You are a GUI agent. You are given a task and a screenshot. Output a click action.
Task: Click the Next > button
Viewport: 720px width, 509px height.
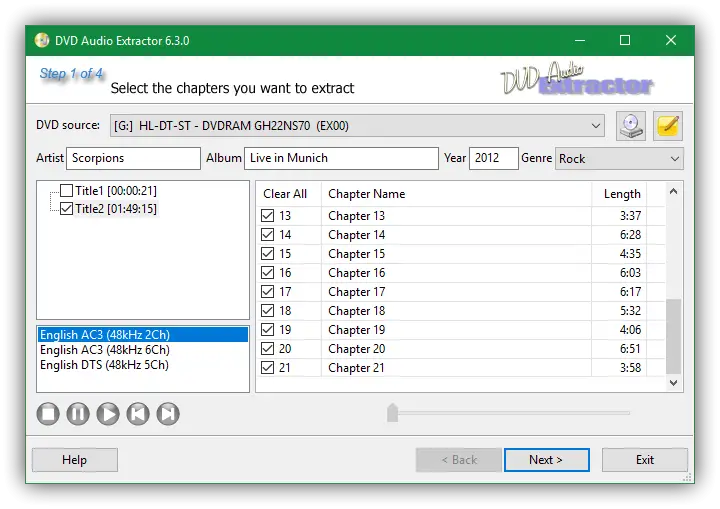pyautogui.click(x=546, y=460)
